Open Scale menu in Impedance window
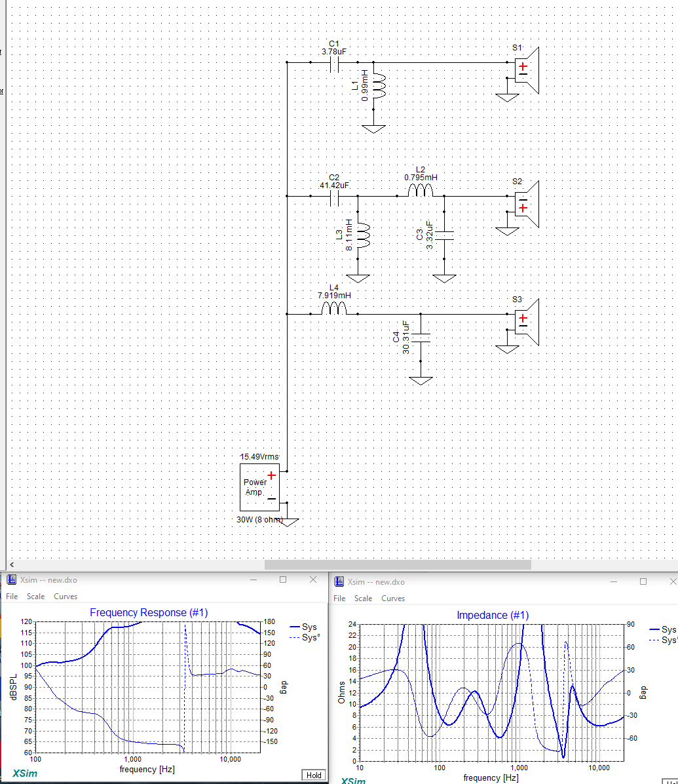 tap(363, 598)
